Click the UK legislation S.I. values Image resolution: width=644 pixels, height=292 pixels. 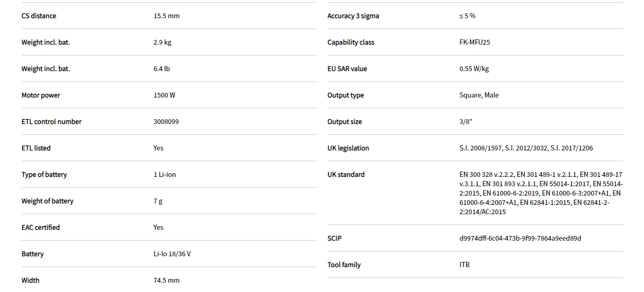(x=526, y=148)
